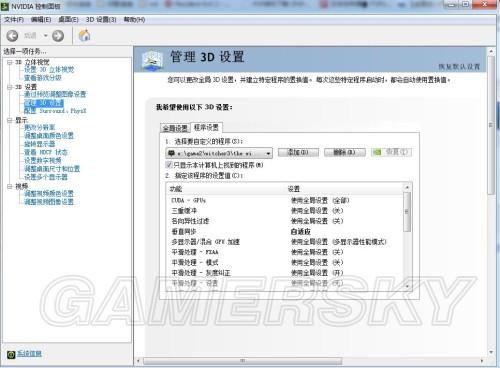Click the NVIDIA logo in title bar

point(5,6)
